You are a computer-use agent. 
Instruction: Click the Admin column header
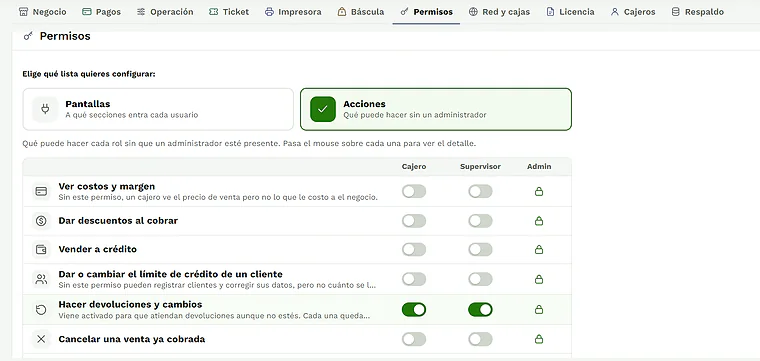(x=539, y=166)
